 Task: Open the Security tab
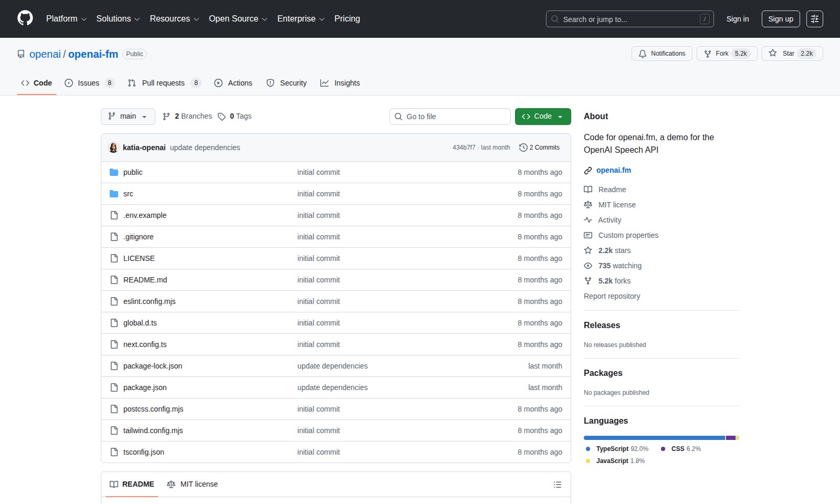(287, 83)
